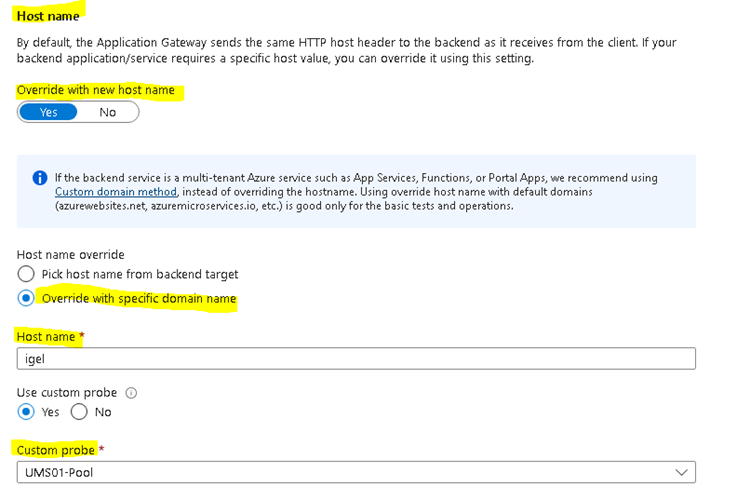
Task: Click the chevron arrow on Custom probe dropdown
Action: [682, 472]
